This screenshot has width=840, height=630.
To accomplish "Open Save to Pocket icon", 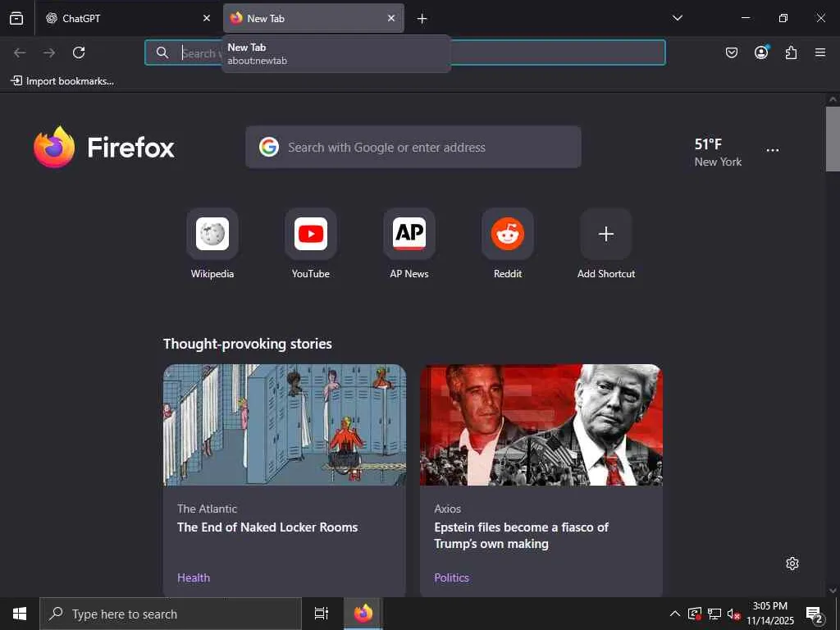I will tap(731, 52).
